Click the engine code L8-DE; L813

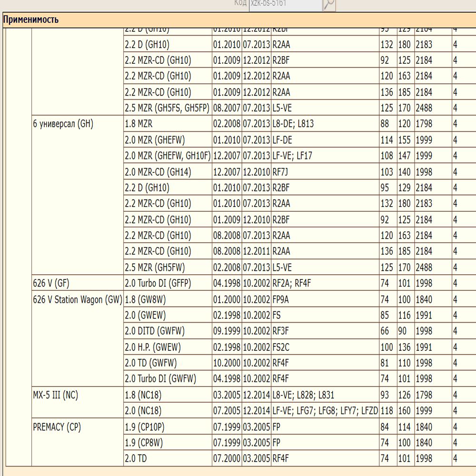[293, 124]
